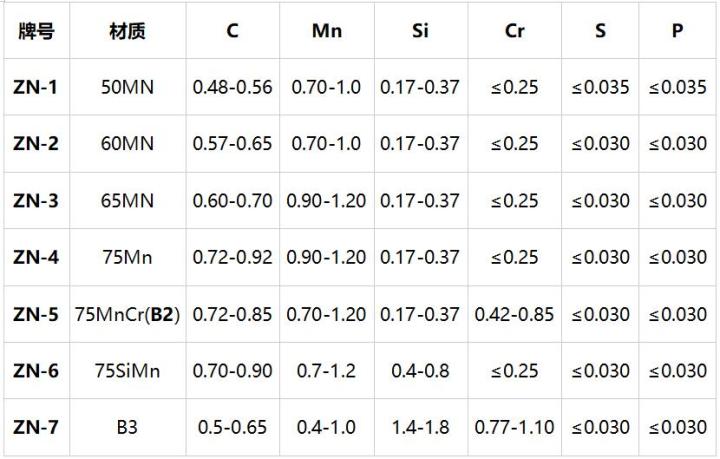Select the 材质 header cell
This screenshot has height=459, width=720.
coord(127,31)
